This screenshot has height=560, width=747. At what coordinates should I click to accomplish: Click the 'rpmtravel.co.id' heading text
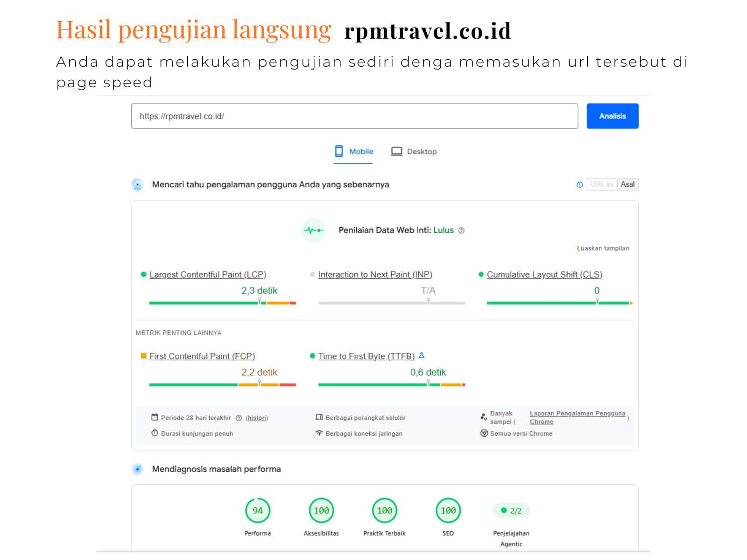(428, 31)
